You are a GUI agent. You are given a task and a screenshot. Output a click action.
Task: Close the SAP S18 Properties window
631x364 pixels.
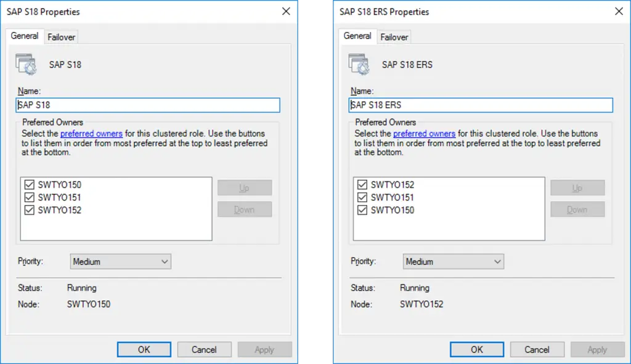(286, 11)
